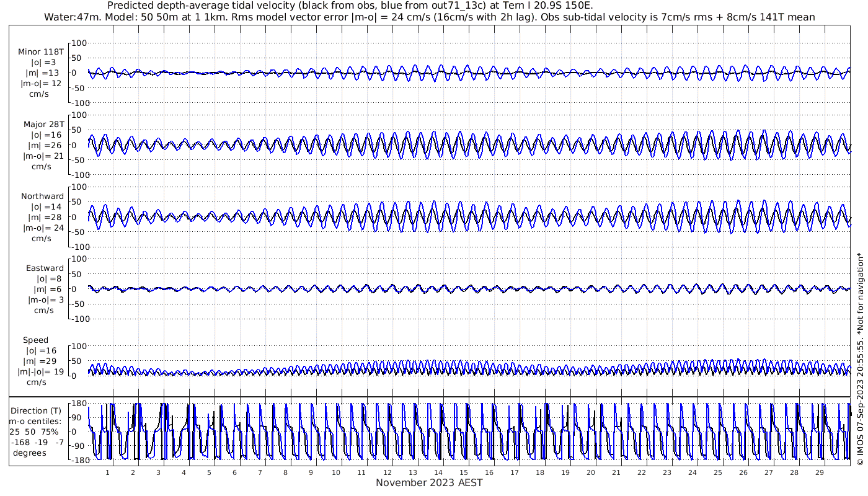Click day "1" tick label on the date axis
The width and height of the screenshot is (868, 496).
tap(107, 472)
